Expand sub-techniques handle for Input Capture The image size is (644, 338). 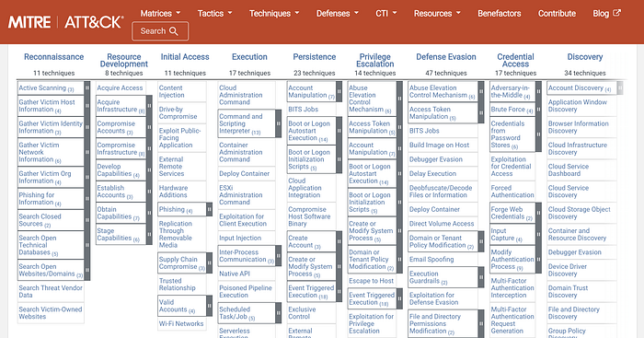tap(538, 234)
